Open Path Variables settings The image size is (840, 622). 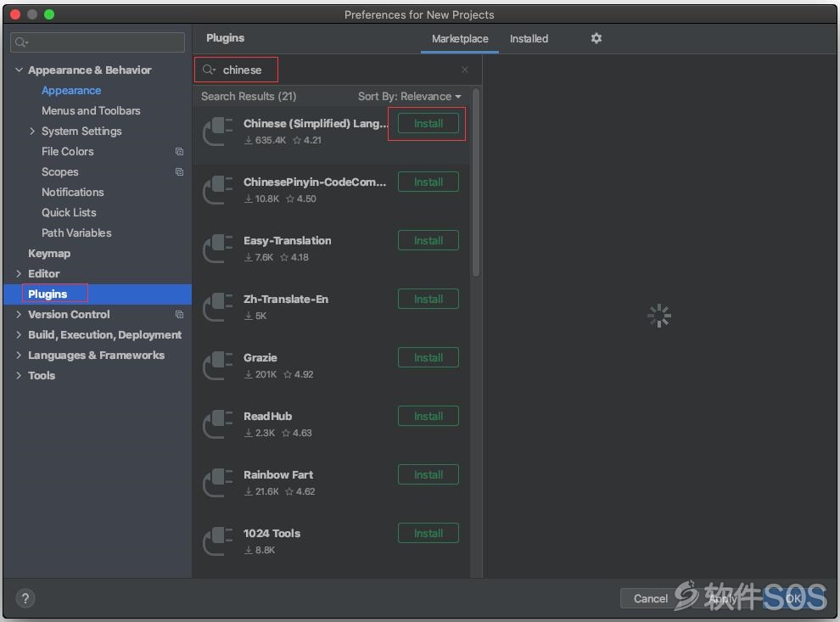click(76, 233)
